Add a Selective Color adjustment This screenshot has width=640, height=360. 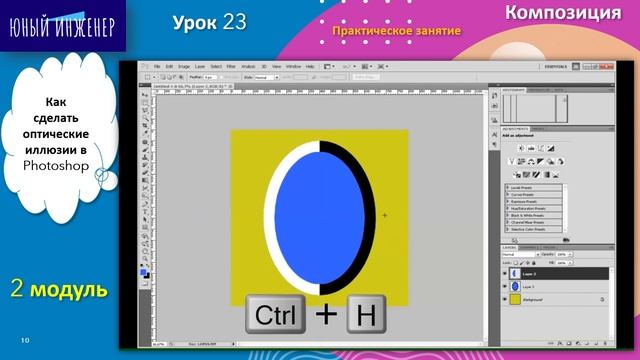coord(555,175)
